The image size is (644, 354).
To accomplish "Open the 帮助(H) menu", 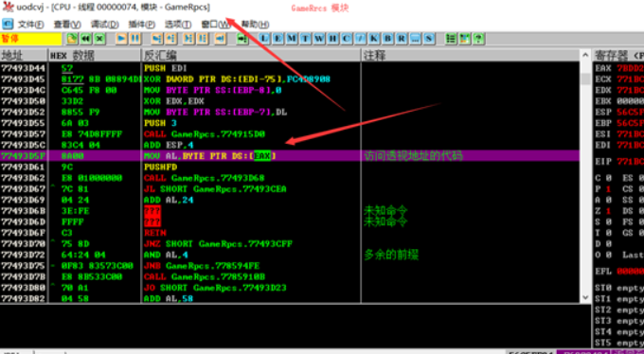I will 255,25.
